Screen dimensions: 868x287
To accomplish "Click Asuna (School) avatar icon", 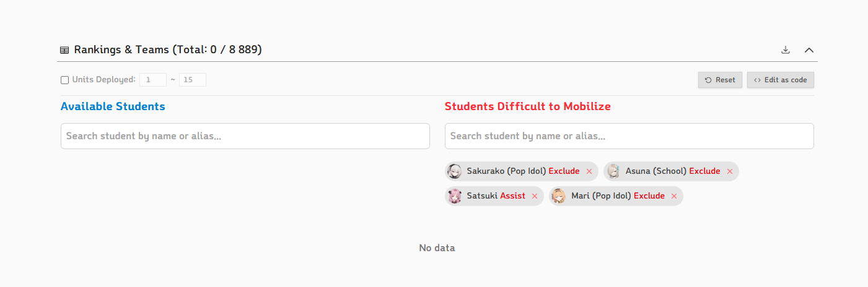I will point(613,171).
